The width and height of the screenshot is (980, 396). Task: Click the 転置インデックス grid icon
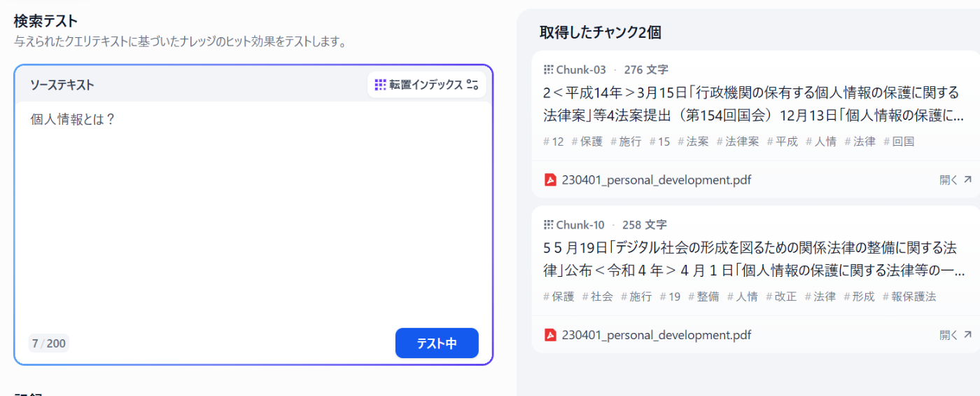click(380, 85)
